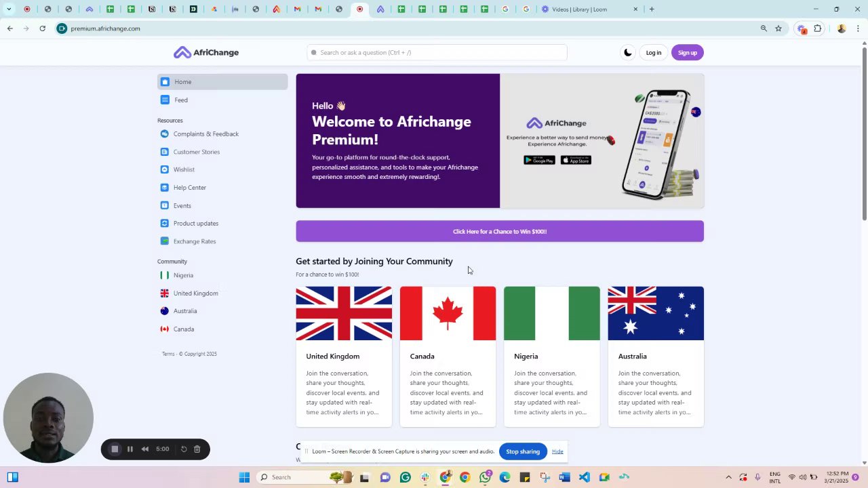Close the Videos | Library | Loom tab
This screenshot has height=488, width=868.
[635, 9]
